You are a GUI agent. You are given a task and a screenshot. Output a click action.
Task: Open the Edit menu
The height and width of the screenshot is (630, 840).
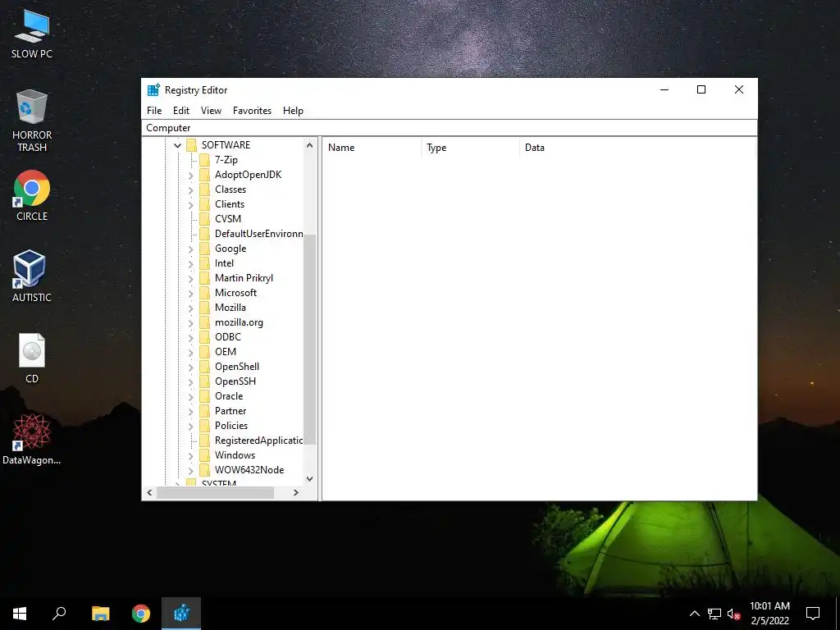tap(181, 111)
